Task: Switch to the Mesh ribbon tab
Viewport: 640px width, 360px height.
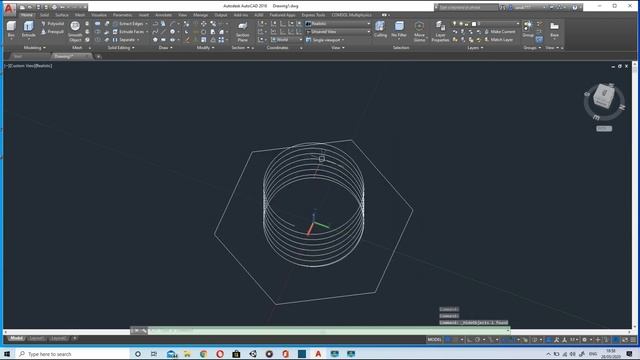Action: pos(80,15)
